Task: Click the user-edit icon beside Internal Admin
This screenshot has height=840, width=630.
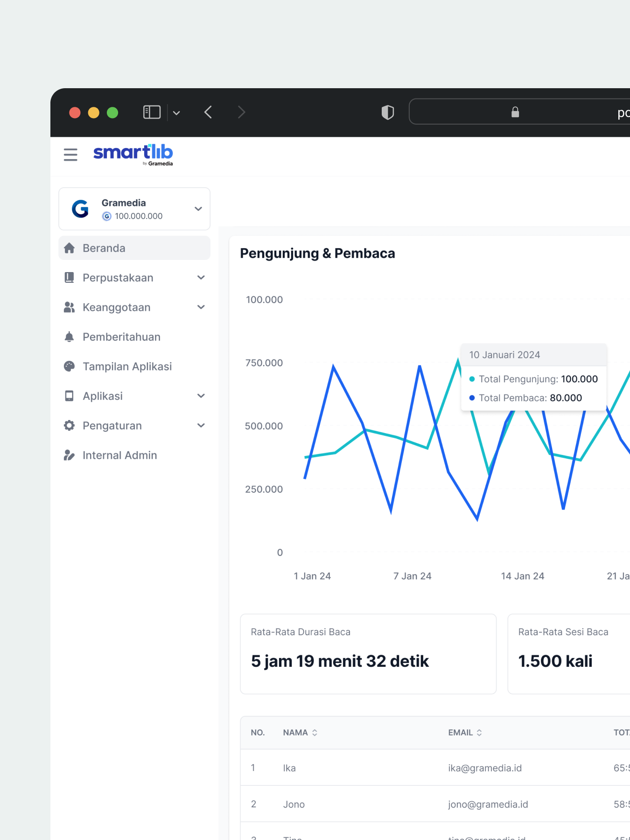Action: [x=70, y=455]
